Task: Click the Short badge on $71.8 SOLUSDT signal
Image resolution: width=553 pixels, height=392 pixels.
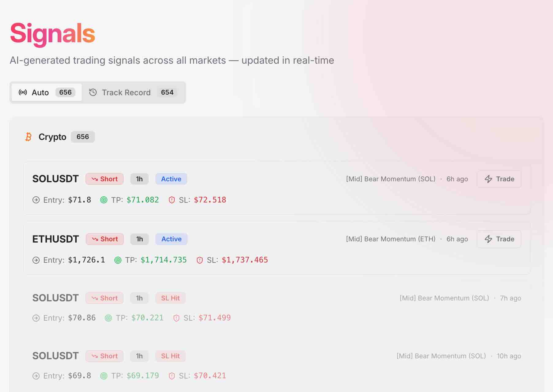Action: (x=105, y=179)
